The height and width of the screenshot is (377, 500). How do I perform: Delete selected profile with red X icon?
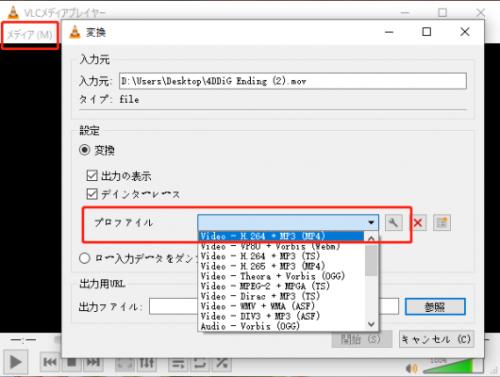click(418, 223)
